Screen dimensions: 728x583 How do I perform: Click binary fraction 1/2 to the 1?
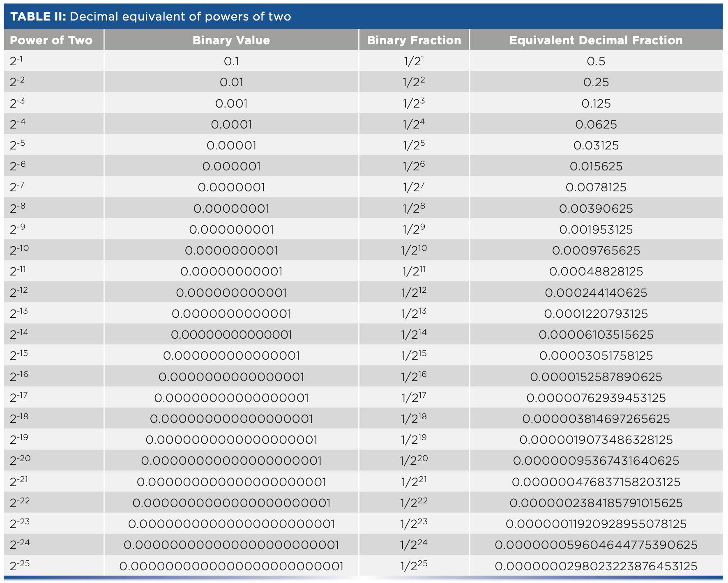pyautogui.click(x=414, y=61)
